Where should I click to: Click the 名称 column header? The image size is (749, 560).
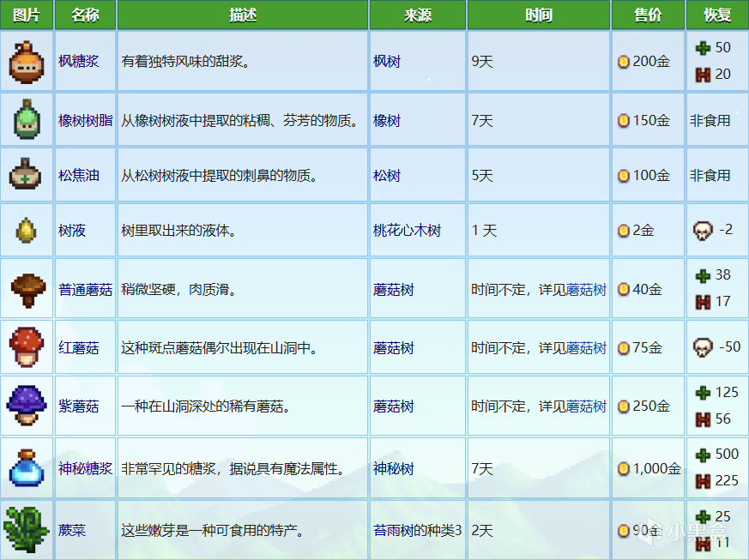coord(86,15)
